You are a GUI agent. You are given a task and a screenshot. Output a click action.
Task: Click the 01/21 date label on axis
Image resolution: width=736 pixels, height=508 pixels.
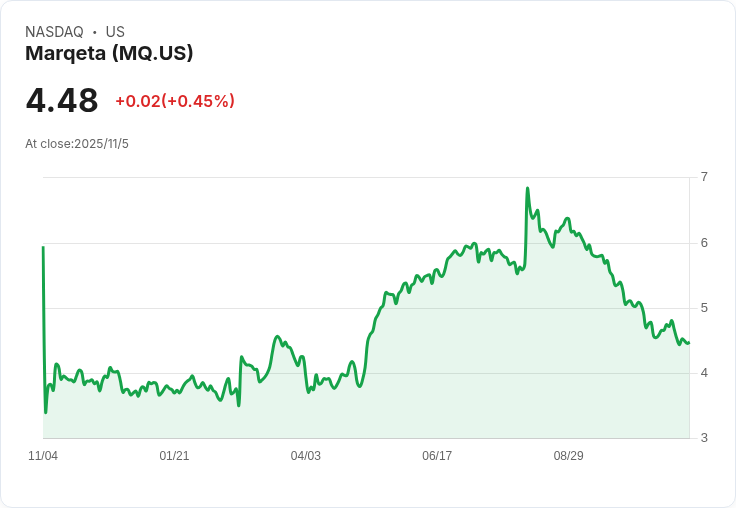click(174, 456)
